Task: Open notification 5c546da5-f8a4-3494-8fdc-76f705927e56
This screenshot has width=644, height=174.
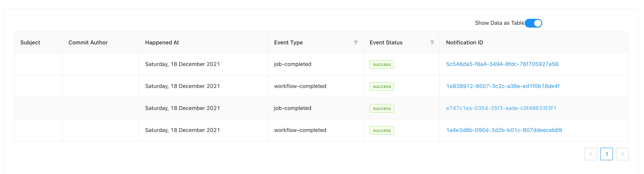Action: [x=502, y=64]
